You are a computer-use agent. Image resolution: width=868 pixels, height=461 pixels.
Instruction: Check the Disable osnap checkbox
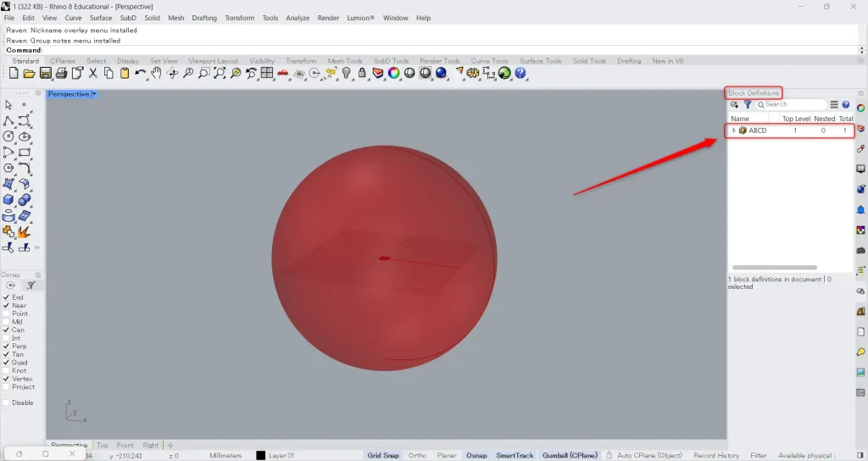(7, 403)
